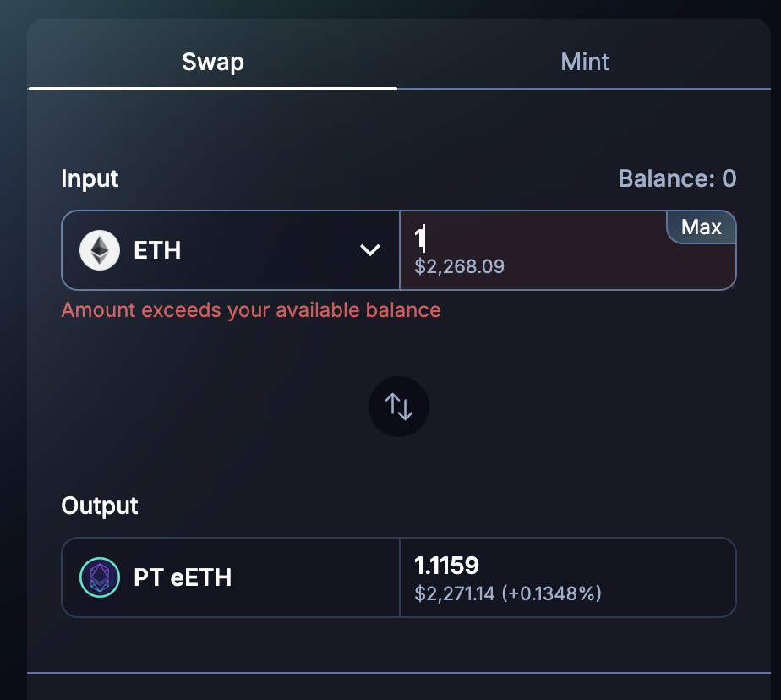Focus the input amount field showing 1
Viewport: 781px width, 700px height.
541,239
